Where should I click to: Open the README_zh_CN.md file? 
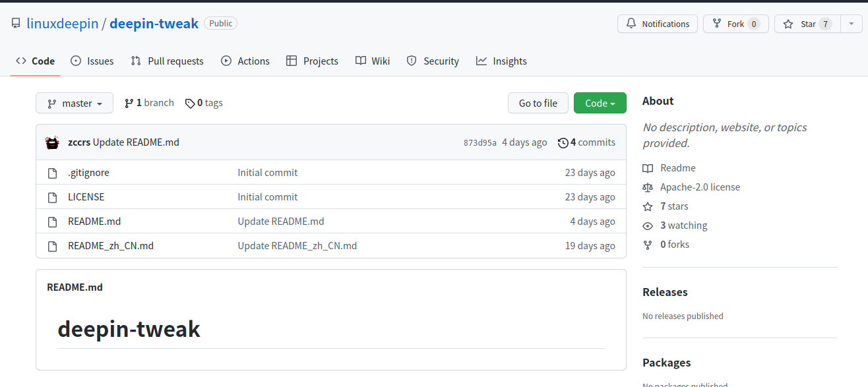[x=111, y=246]
